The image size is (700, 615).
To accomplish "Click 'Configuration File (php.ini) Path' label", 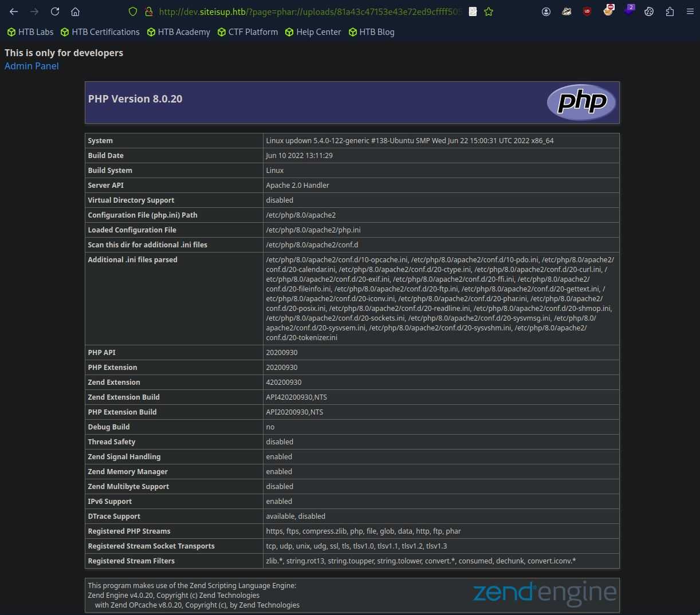I will point(143,215).
